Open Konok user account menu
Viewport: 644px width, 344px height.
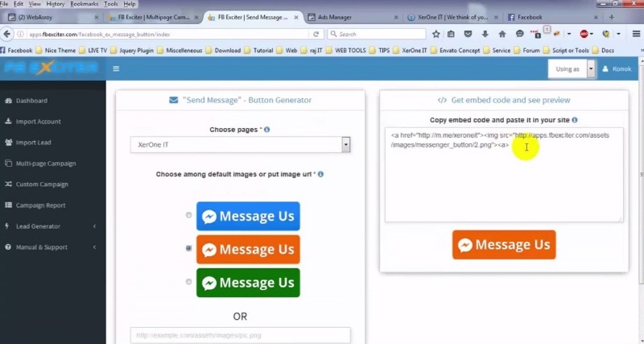[x=617, y=69]
